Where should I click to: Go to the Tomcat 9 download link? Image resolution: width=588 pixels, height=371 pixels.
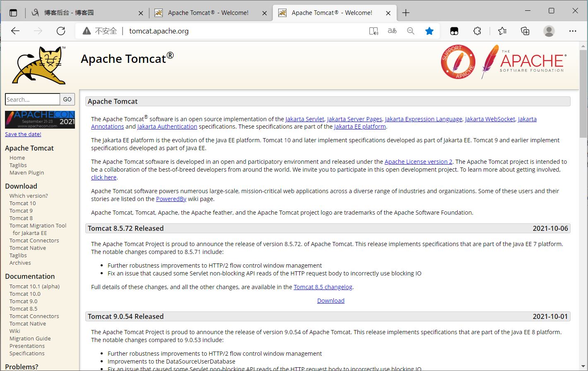click(21, 211)
